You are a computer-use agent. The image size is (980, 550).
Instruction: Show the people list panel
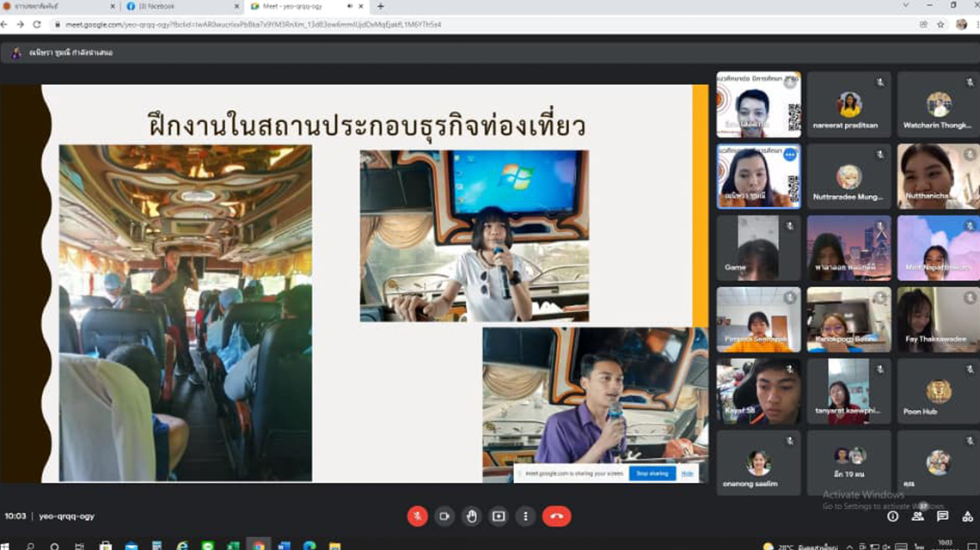[x=917, y=516]
